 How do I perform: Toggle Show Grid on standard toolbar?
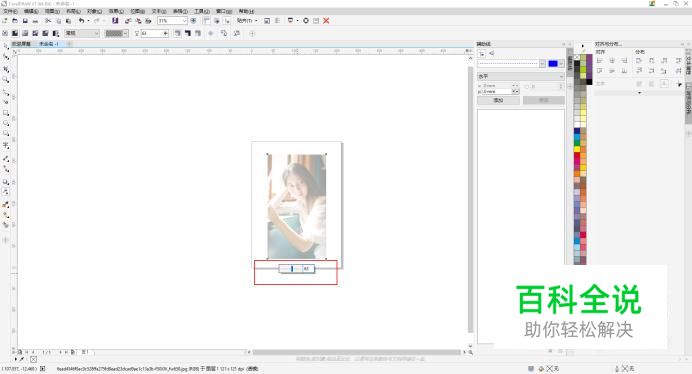pos(217,21)
